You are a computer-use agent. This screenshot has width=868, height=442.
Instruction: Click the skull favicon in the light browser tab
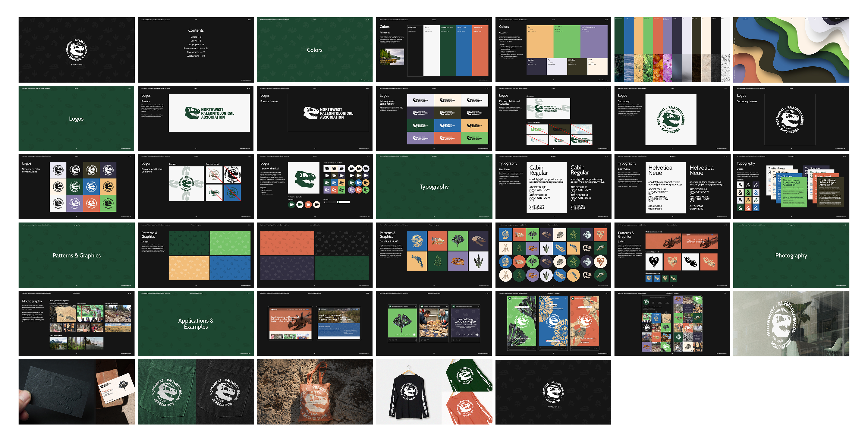click(x=339, y=202)
